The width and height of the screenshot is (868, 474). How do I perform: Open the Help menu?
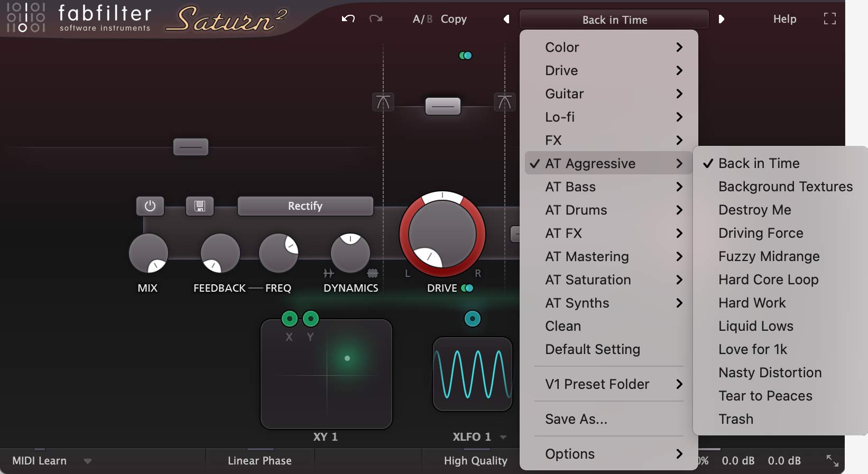[784, 20]
